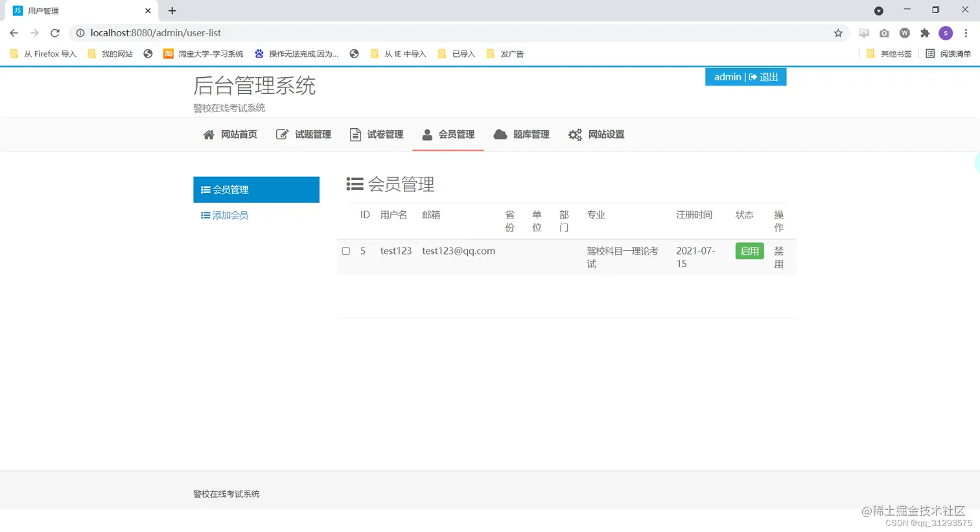Click 禁用 action for test123

tap(778, 257)
